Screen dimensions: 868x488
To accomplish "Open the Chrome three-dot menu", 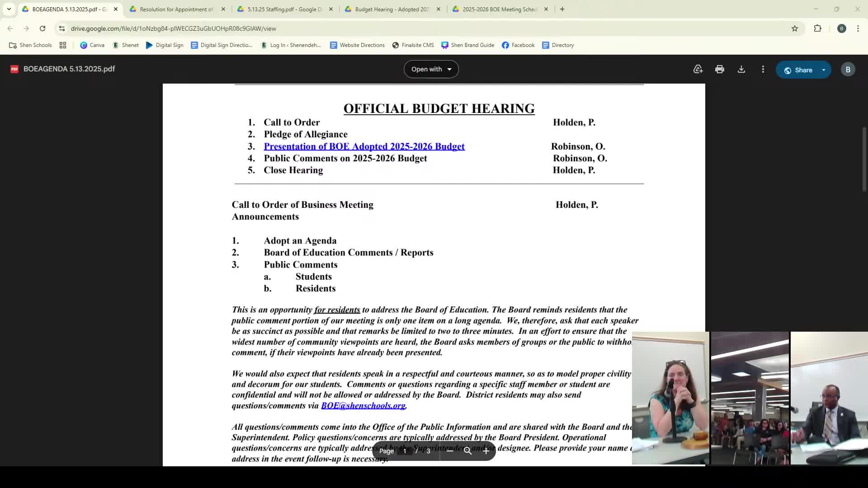I will pyautogui.click(x=858, y=28).
